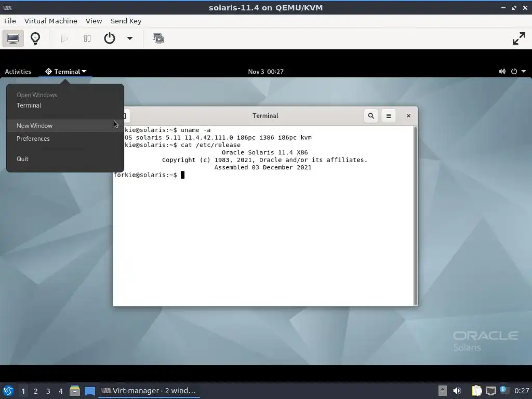Click the Nov 3 00:27 clock

(265, 72)
